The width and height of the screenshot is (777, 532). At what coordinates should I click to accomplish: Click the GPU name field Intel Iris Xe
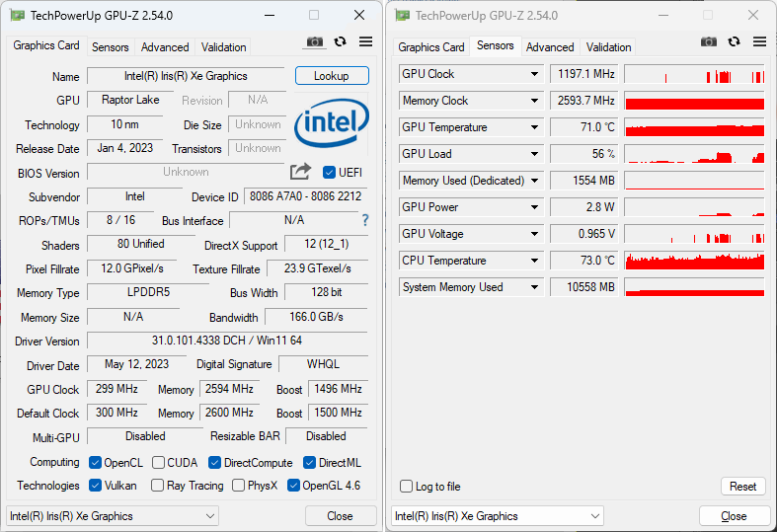[x=186, y=76]
